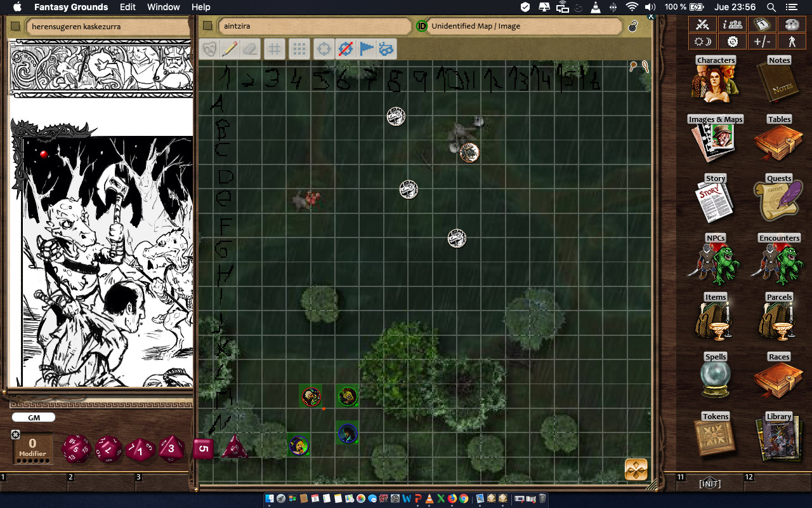Image resolution: width=812 pixels, height=508 pixels.
Task: Click the GM speaker label
Action: [34, 417]
